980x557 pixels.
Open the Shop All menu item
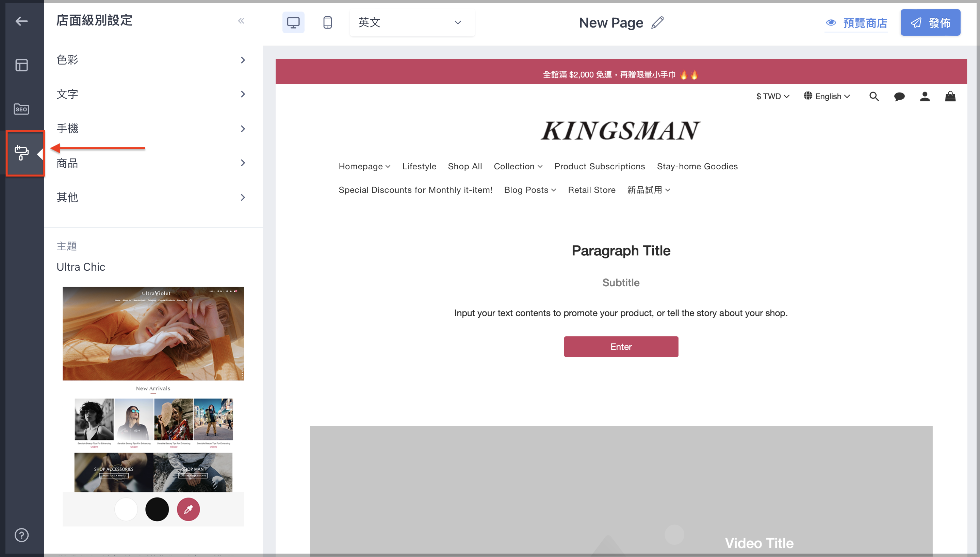[465, 166]
